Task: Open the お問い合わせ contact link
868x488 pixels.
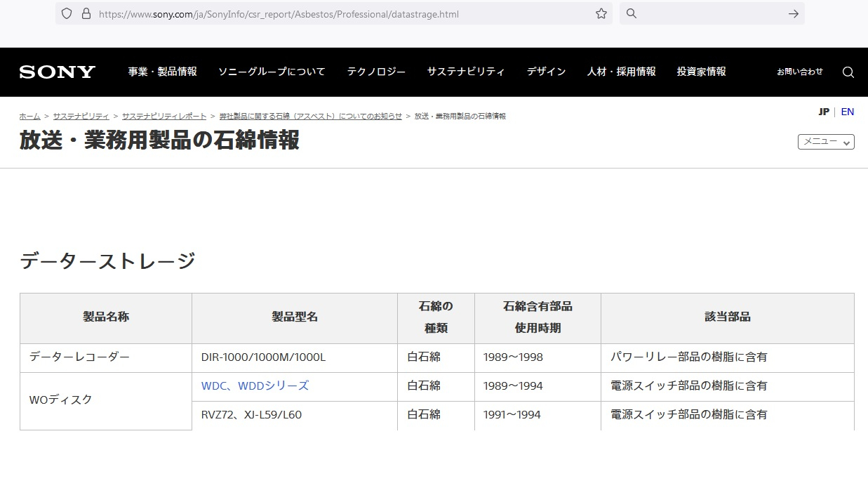Action: pos(799,72)
